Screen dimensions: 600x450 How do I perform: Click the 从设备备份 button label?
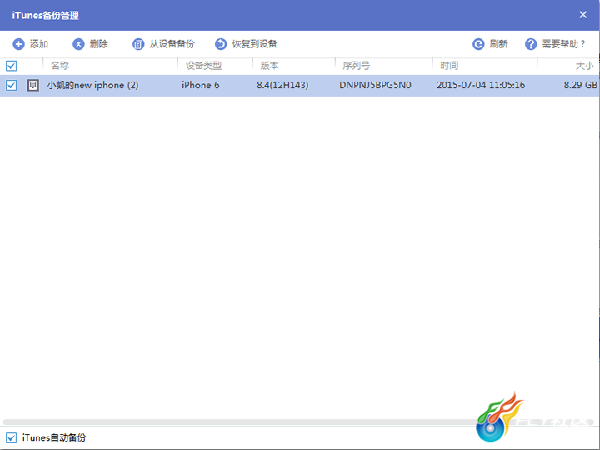[172, 44]
